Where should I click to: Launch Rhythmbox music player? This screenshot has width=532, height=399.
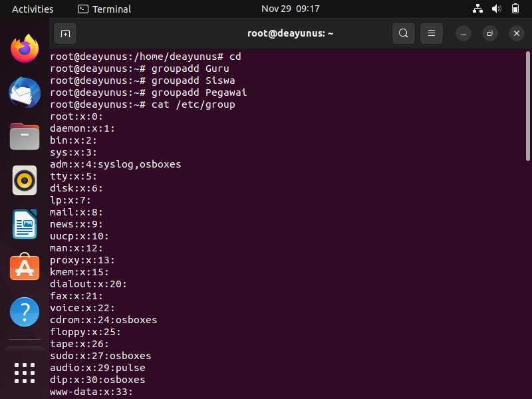click(x=25, y=180)
